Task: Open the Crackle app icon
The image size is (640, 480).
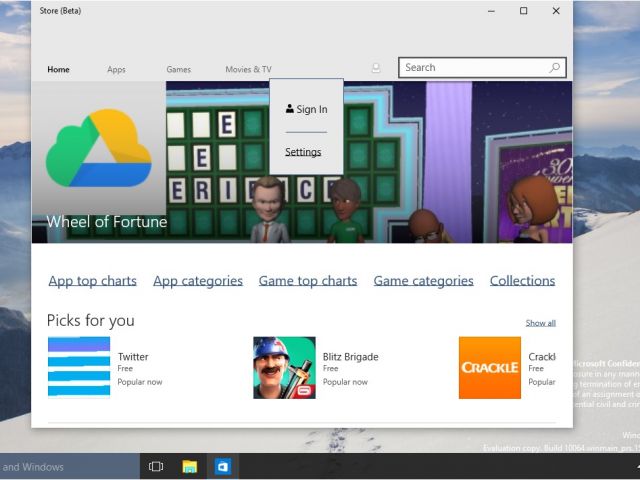Action: [x=489, y=367]
